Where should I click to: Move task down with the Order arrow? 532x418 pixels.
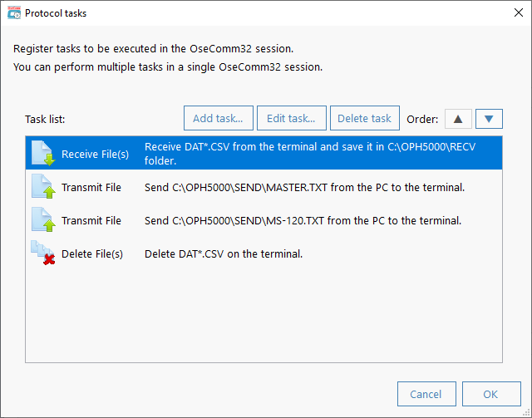click(489, 119)
